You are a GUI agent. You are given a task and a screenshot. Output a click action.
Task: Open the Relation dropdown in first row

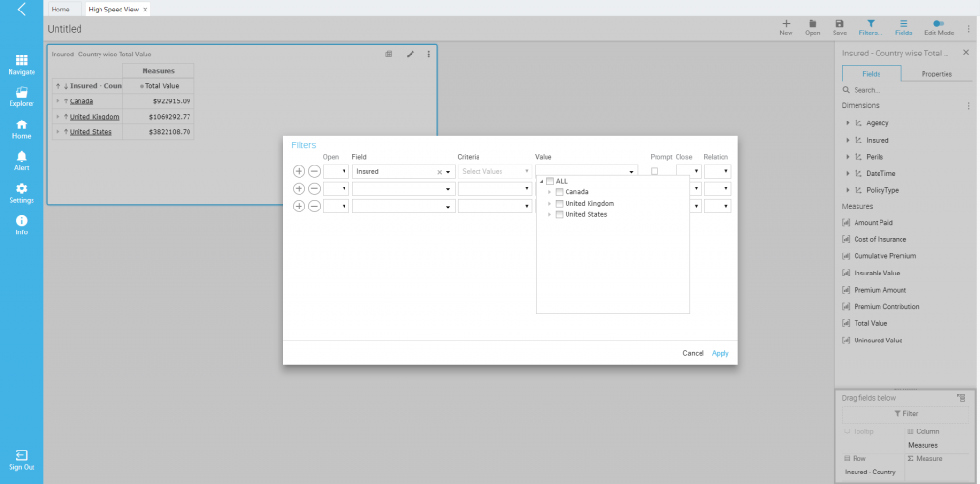(717, 172)
